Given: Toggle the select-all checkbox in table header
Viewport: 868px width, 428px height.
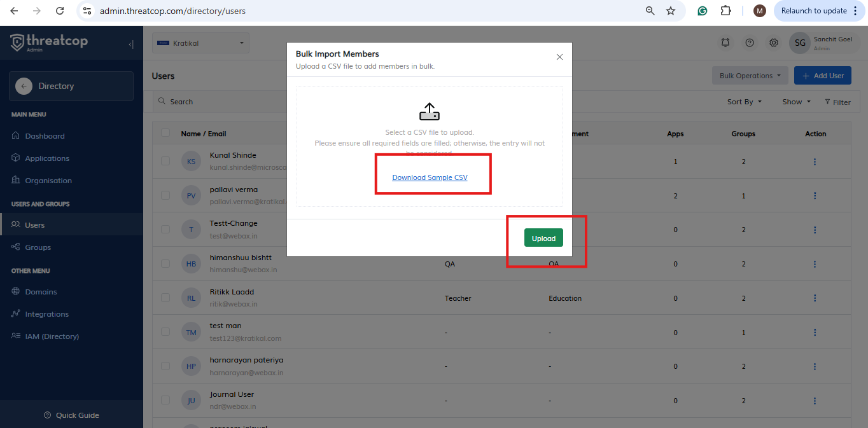Looking at the screenshot, I should click(165, 133).
